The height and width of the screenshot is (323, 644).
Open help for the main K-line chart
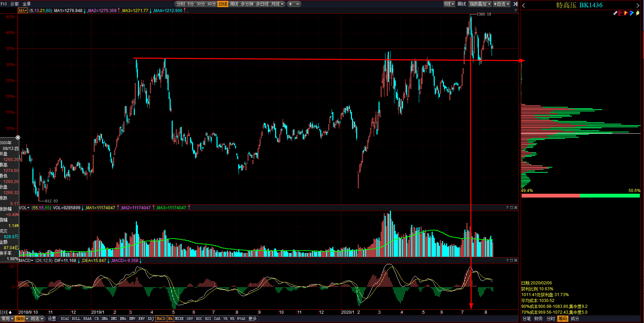(516, 10)
